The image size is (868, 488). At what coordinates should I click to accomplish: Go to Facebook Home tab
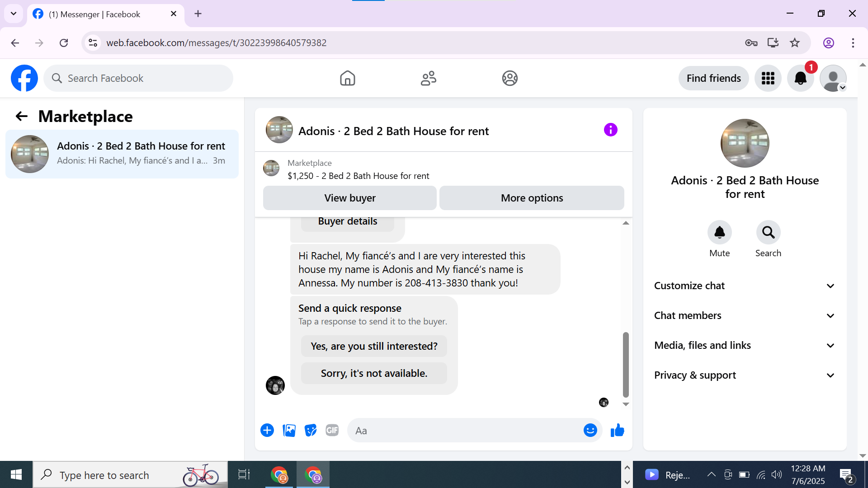[347, 78]
